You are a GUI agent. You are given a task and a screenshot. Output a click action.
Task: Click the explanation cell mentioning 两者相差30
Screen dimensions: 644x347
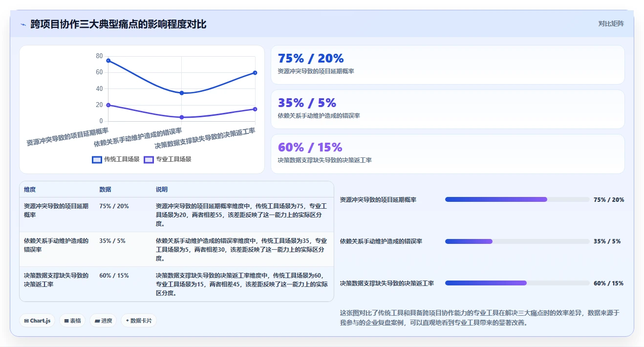point(241,250)
